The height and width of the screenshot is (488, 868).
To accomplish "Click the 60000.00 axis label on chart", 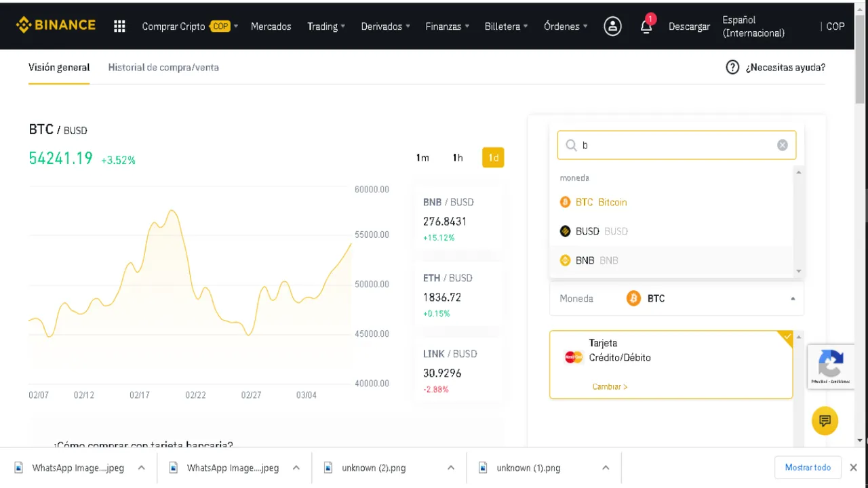I will 372,189.
